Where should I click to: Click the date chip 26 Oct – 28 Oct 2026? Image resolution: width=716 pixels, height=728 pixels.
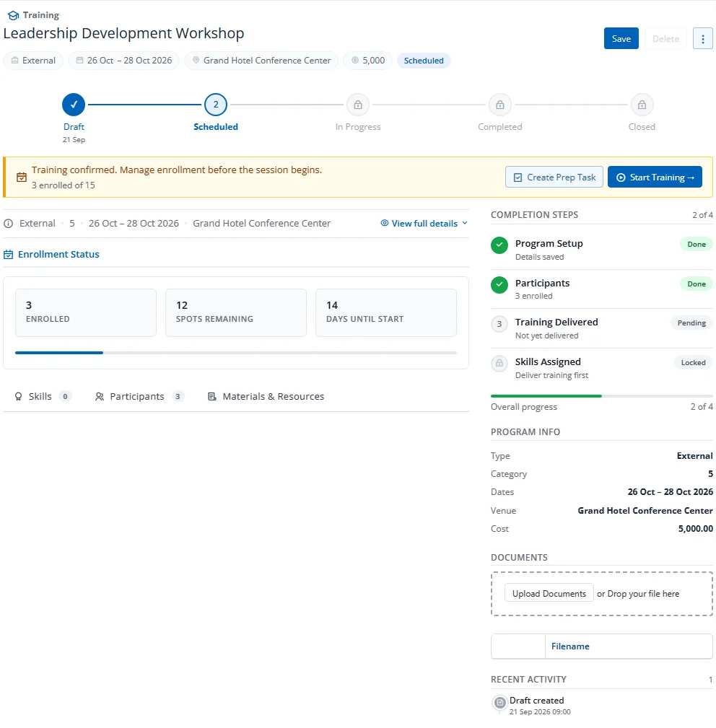tap(124, 61)
